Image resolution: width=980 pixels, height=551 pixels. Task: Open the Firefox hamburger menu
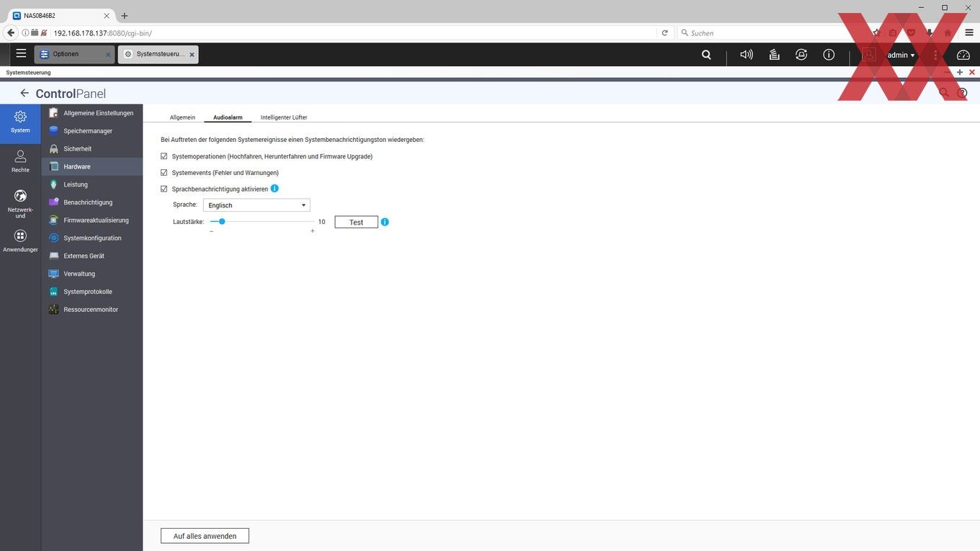click(968, 33)
